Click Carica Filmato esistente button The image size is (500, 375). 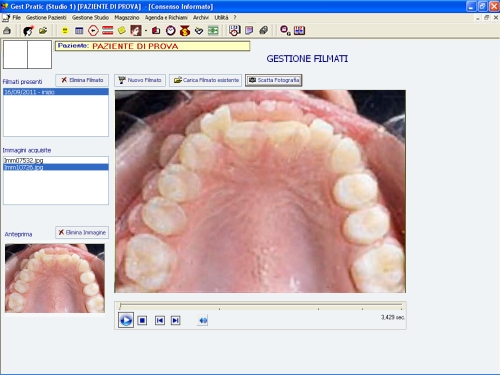(x=205, y=80)
